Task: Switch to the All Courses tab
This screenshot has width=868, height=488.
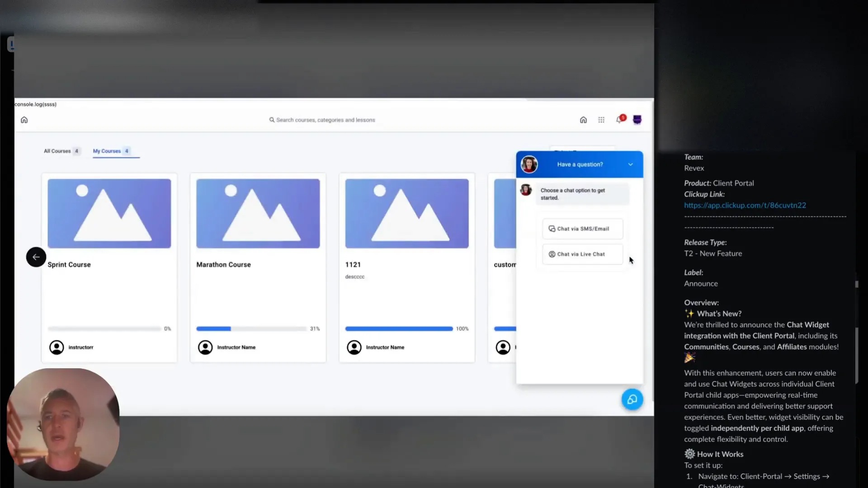Action: pyautogui.click(x=61, y=151)
